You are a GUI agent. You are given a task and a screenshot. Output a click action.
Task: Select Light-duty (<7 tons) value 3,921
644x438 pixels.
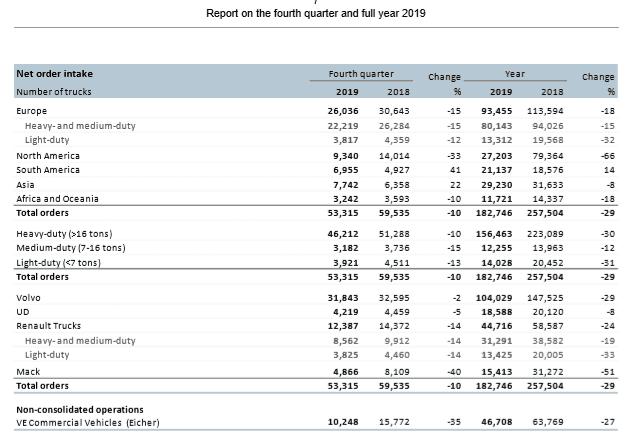346,263
